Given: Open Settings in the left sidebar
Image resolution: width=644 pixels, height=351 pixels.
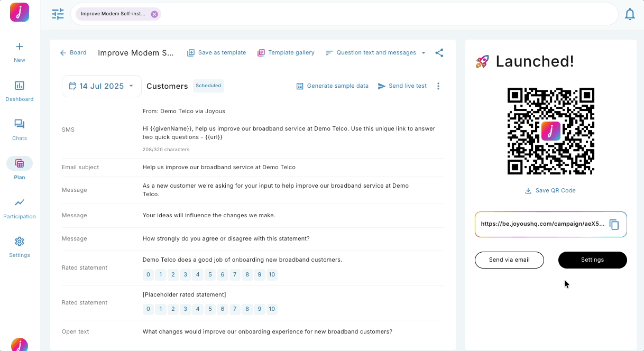Looking at the screenshot, I should coord(20,242).
